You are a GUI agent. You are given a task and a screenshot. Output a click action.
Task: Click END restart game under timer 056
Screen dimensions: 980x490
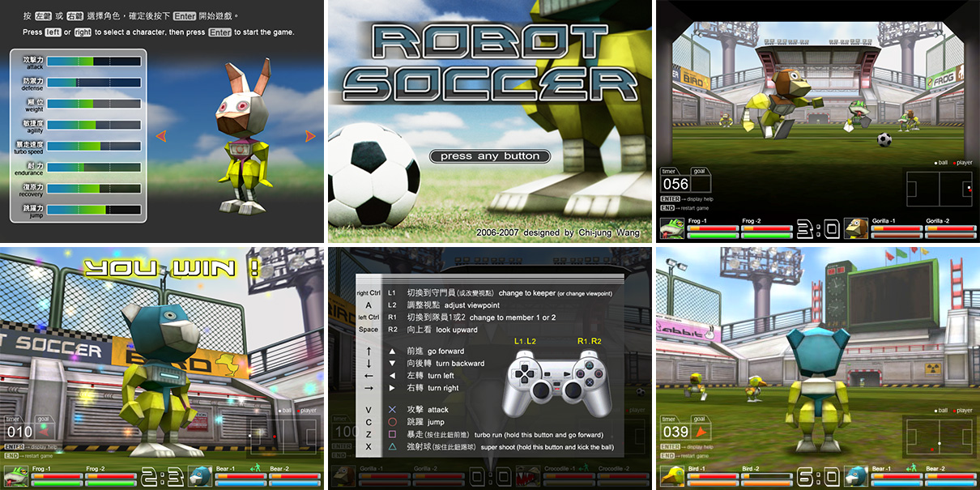[685, 208]
